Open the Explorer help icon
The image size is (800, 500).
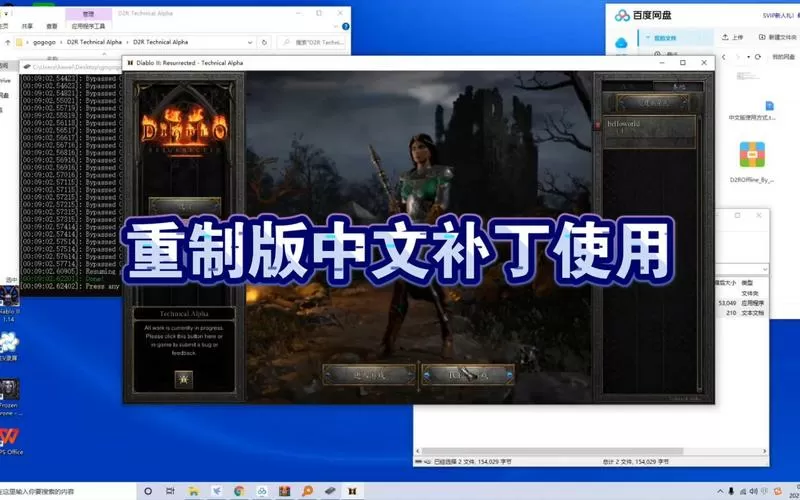click(345, 26)
